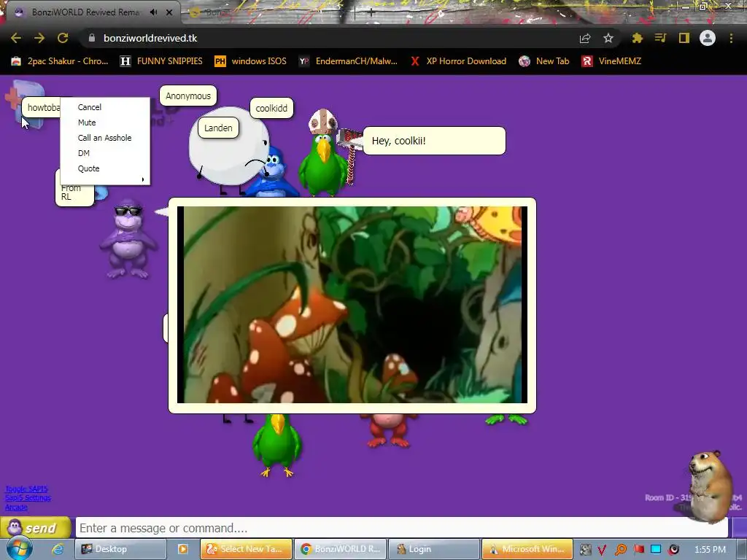Switch to Login taskbar window
The image size is (747, 560).
coord(434,549)
